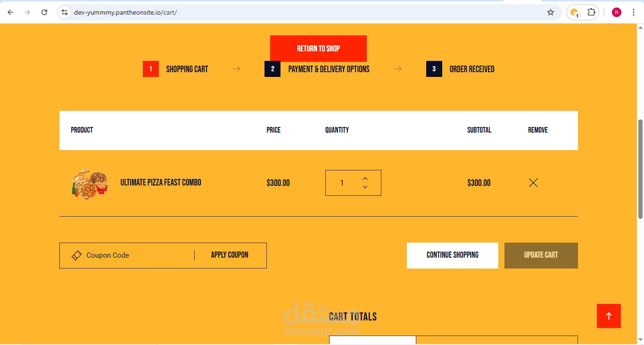Click the coupon ticket icon

click(x=76, y=255)
